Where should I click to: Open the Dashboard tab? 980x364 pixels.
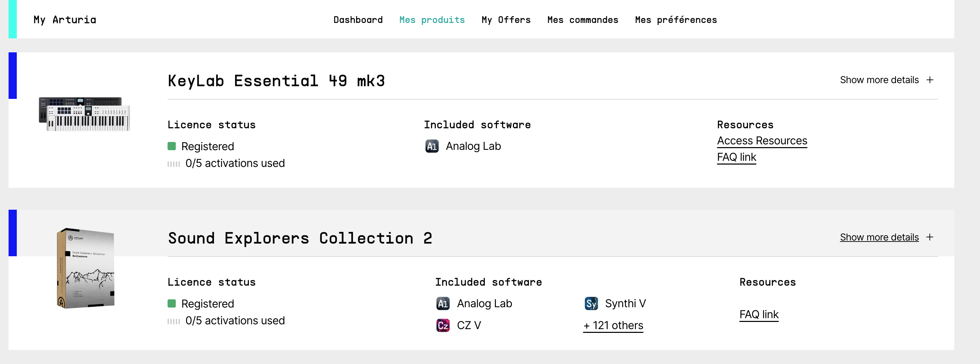tap(358, 20)
